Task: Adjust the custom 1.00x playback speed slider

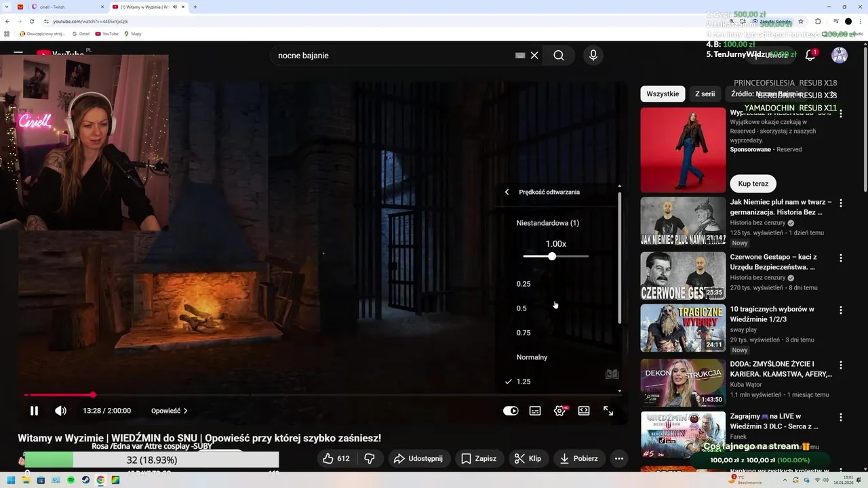Action: click(556, 256)
